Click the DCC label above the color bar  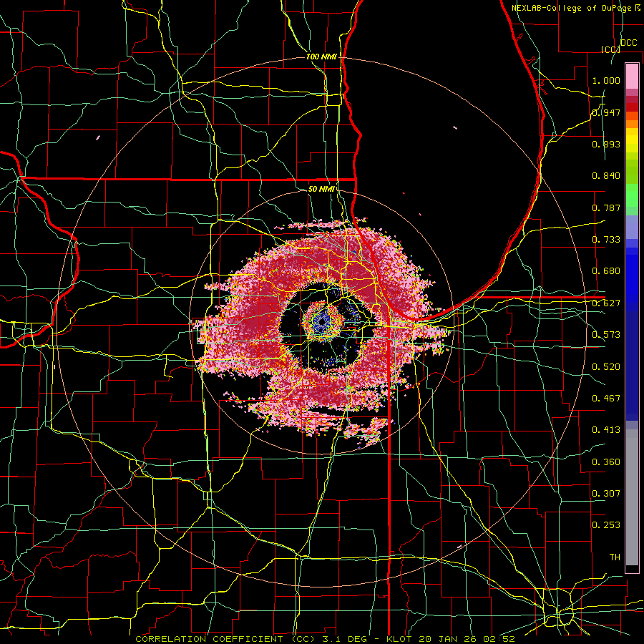pyautogui.click(x=628, y=43)
